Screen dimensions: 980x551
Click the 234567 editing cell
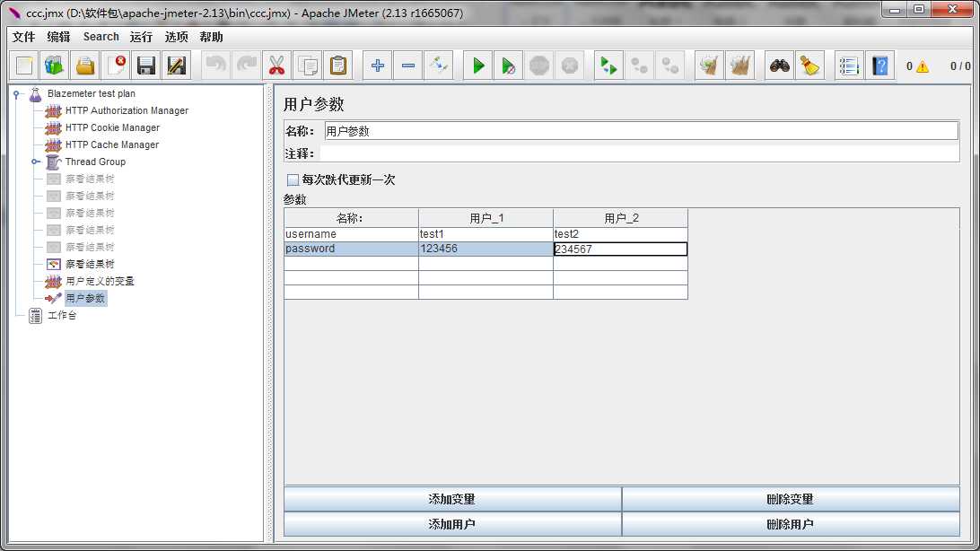pyautogui.click(x=620, y=249)
